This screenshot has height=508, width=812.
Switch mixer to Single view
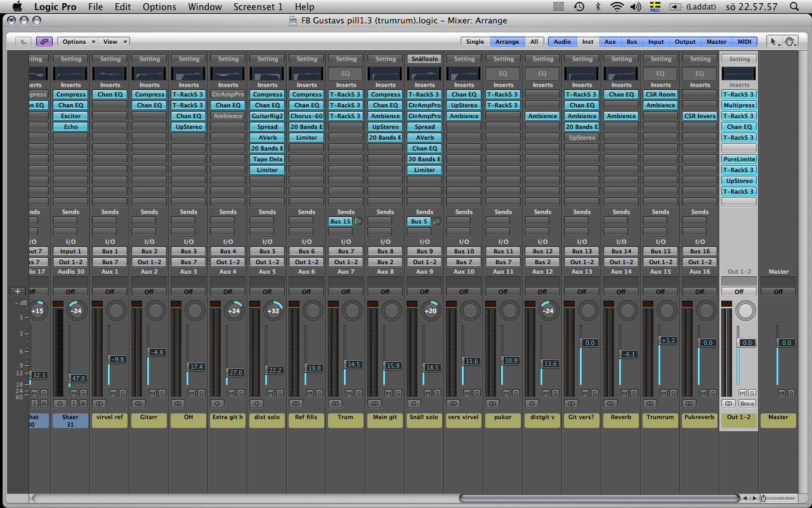(475, 41)
